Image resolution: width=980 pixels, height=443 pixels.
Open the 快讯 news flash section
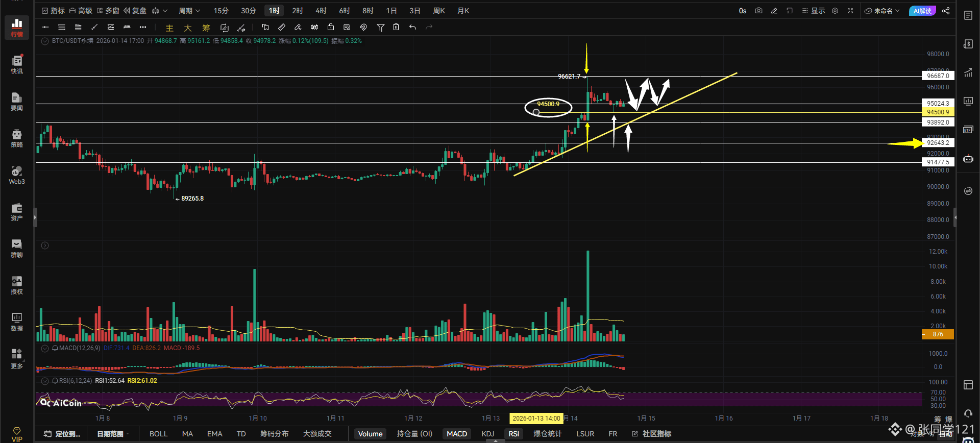(x=17, y=64)
